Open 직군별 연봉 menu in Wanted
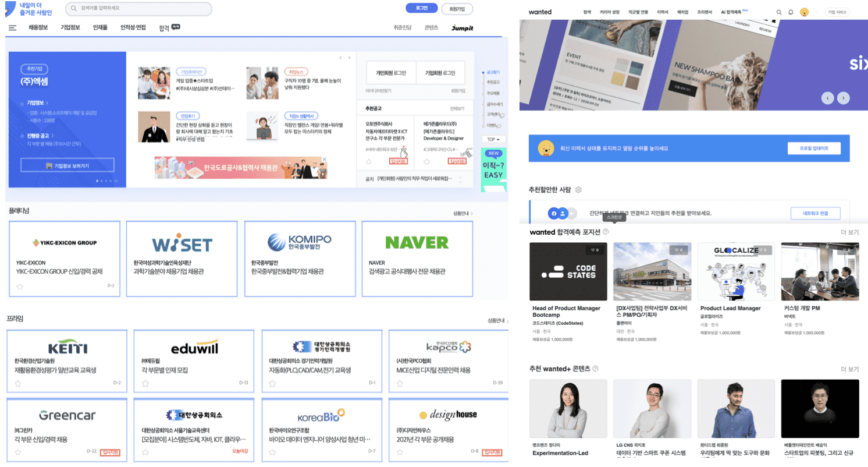868x467 pixels. [x=639, y=12]
